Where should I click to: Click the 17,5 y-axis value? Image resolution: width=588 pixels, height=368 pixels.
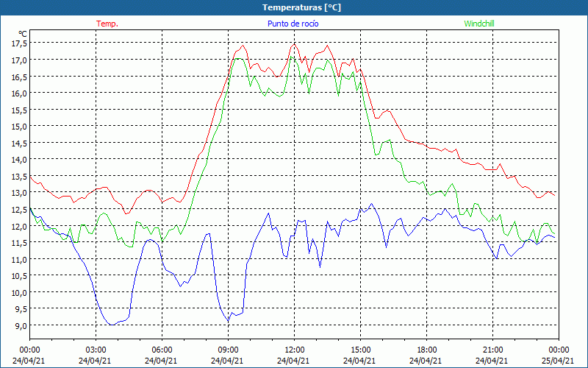point(19,43)
